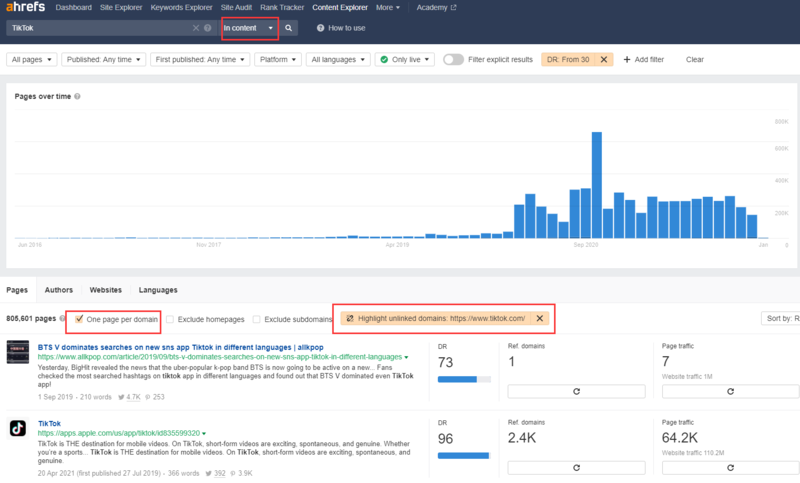Select the Pages tab
Viewport: 800px width, 483px height.
point(17,290)
